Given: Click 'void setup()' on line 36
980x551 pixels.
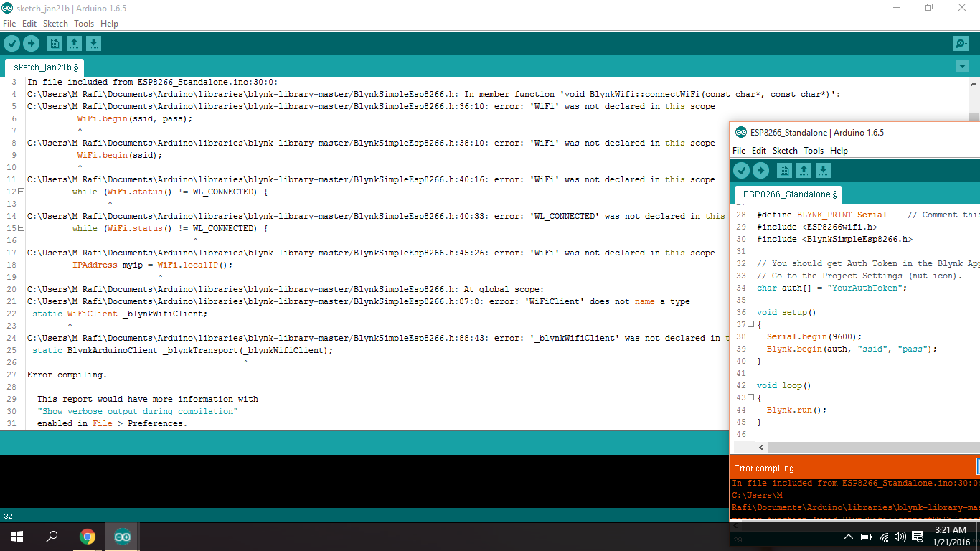Looking at the screenshot, I should tap(786, 312).
